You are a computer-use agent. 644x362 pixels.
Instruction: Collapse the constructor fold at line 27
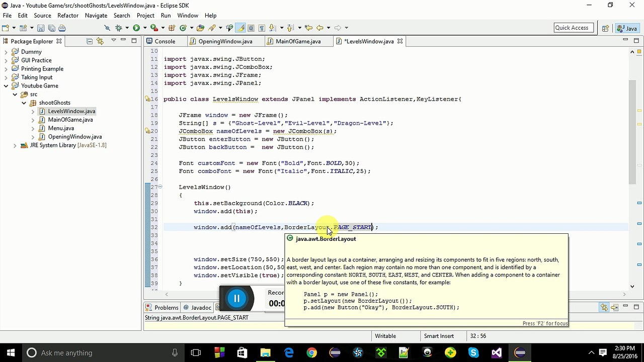pyautogui.click(x=160, y=187)
